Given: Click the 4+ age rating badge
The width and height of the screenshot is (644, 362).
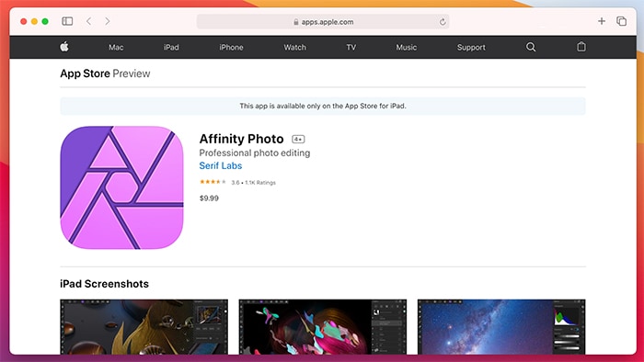Looking at the screenshot, I should [x=298, y=140].
